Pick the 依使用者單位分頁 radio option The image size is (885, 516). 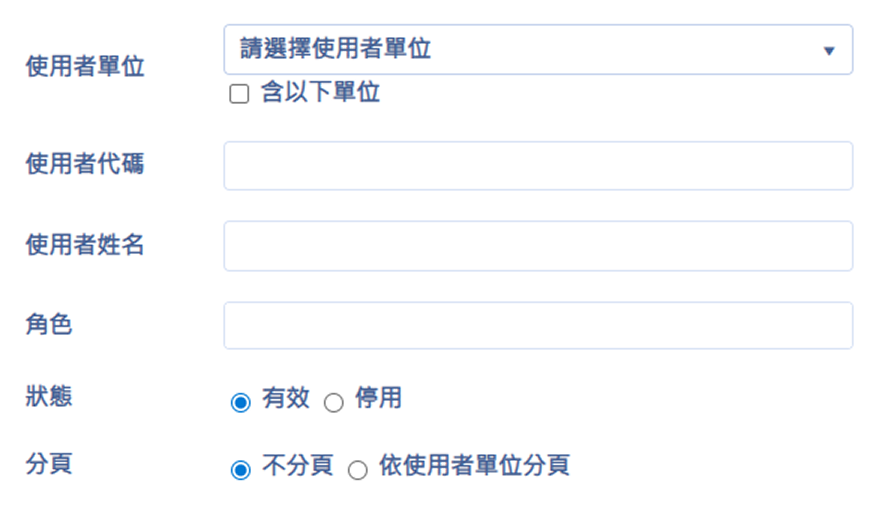358,470
